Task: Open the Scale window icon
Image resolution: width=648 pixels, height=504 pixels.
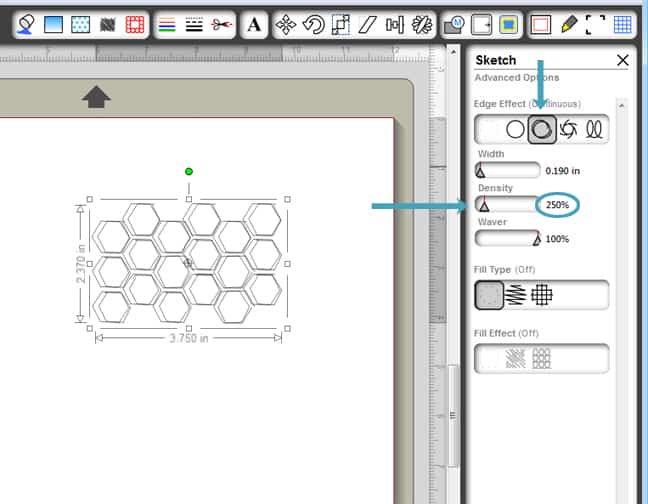Action: point(341,25)
